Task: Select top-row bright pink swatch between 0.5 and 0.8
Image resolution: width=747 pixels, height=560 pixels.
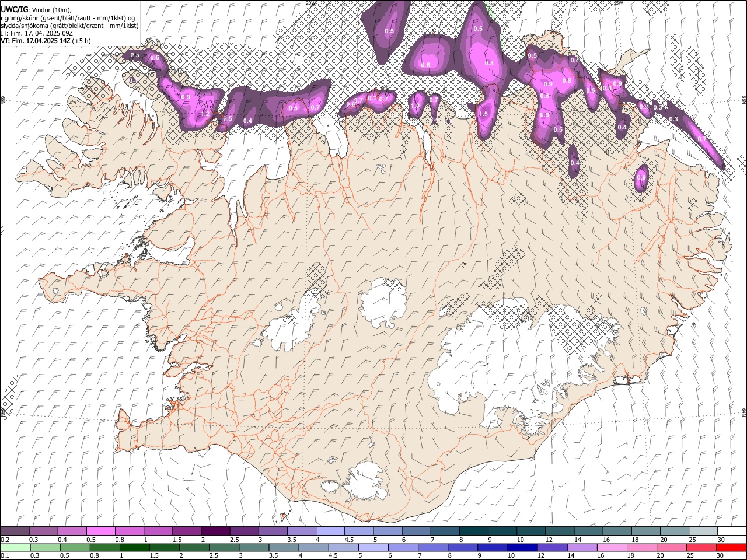Action: pos(101,531)
